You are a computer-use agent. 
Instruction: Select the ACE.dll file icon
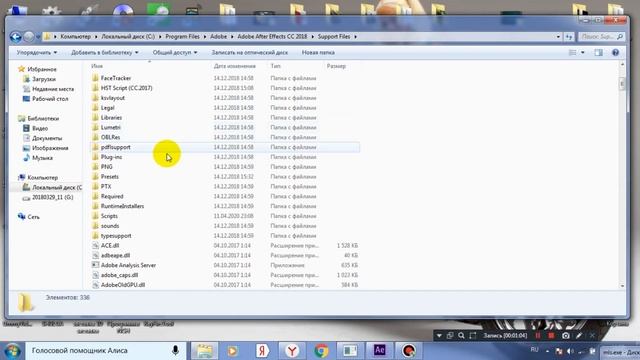pyautogui.click(x=95, y=245)
